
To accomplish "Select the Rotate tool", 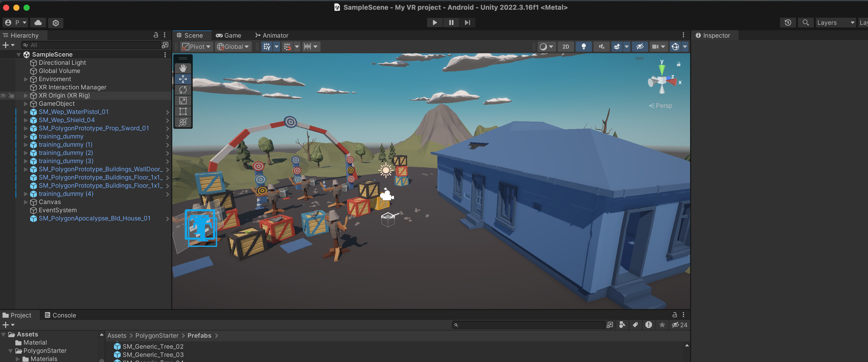I will [183, 90].
